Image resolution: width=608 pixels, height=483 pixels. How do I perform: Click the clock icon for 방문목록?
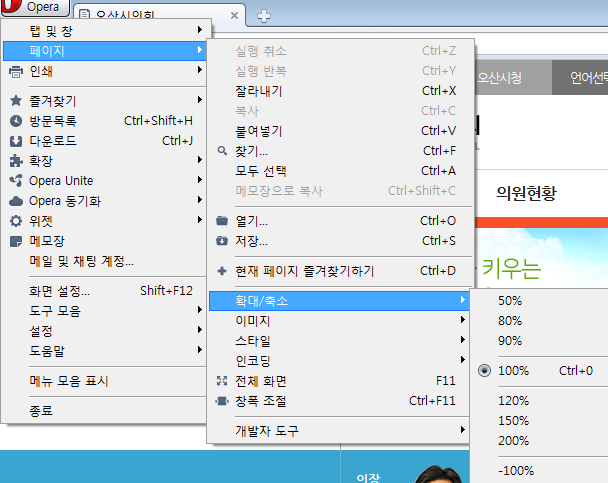tap(15, 121)
